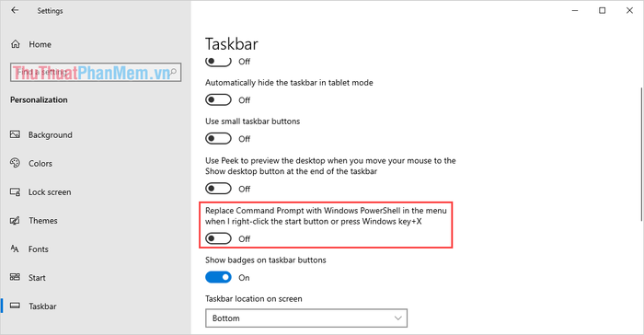Image resolution: width=644 pixels, height=335 pixels.
Task: Click the back arrow in Settings
Action: point(15,10)
